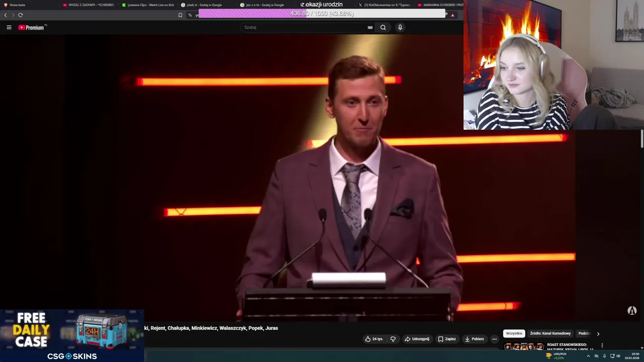The height and width of the screenshot is (362, 644).
Task: Click the browser back arrow
Action: coord(6,15)
